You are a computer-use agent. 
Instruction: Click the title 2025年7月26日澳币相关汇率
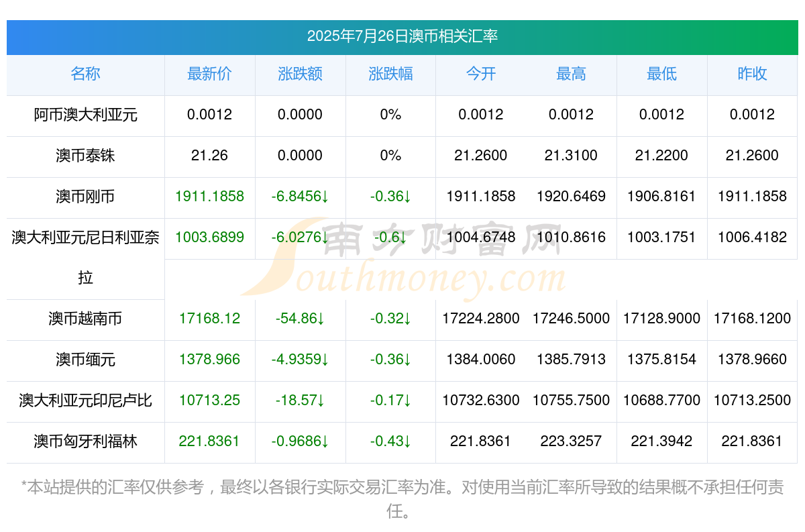pos(402,36)
